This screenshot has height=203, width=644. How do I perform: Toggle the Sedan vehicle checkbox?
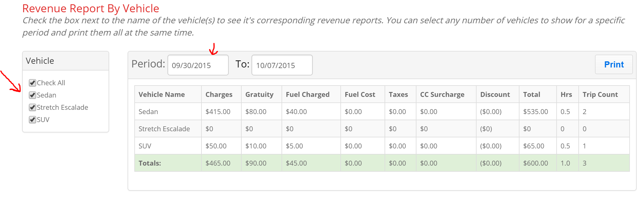[x=33, y=95]
